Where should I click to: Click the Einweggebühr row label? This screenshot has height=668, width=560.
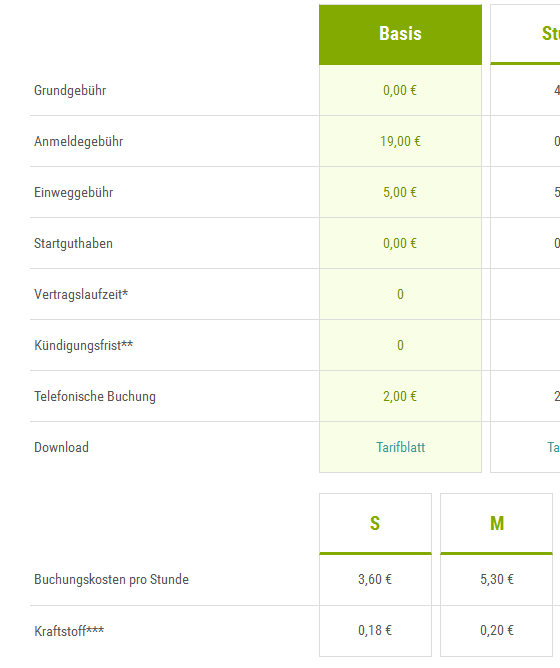tap(73, 193)
